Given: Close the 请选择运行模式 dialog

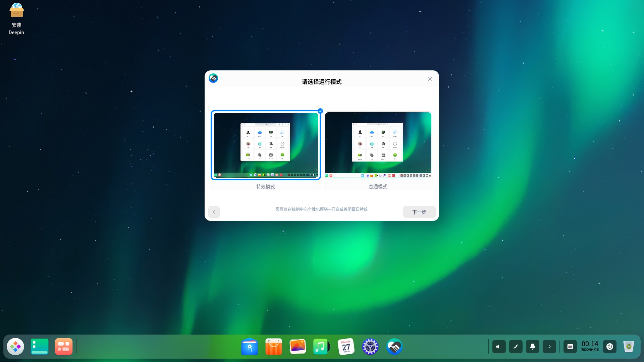Looking at the screenshot, I should [430, 79].
